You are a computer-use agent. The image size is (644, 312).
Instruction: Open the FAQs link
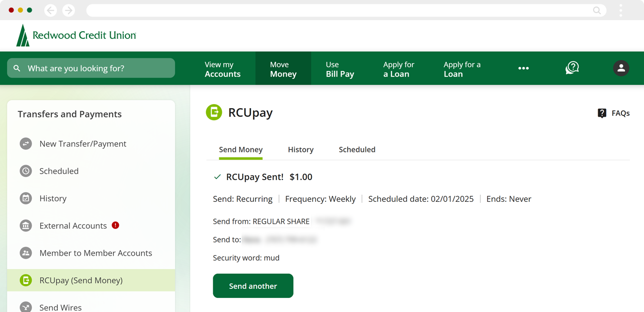[x=613, y=113]
